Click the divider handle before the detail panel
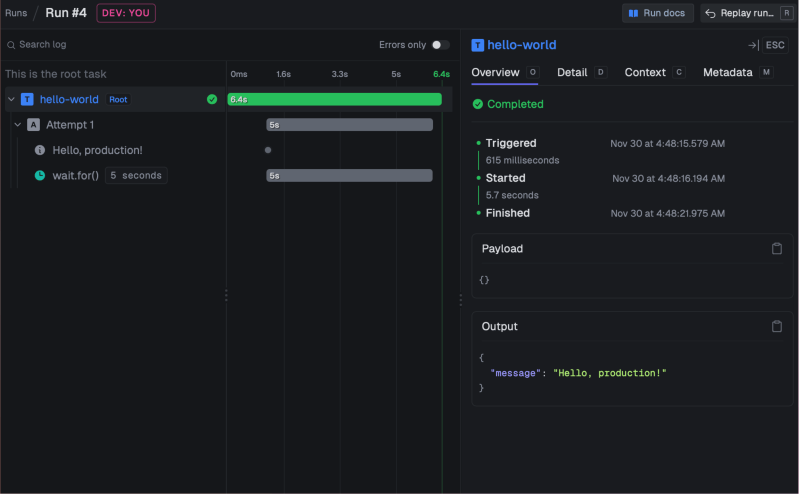 pos(461,300)
